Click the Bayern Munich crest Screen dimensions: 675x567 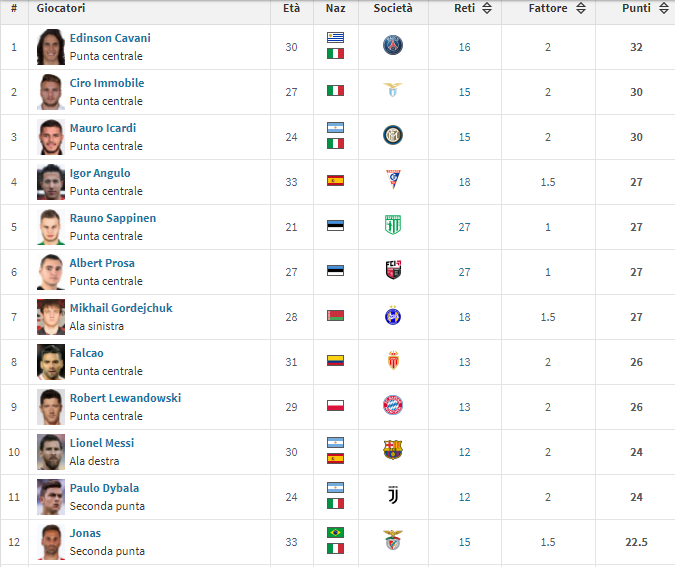pos(393,405)
